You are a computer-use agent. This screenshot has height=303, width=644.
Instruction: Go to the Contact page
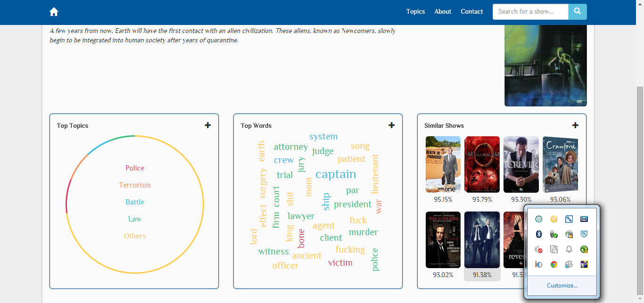(x=472, y=12)
